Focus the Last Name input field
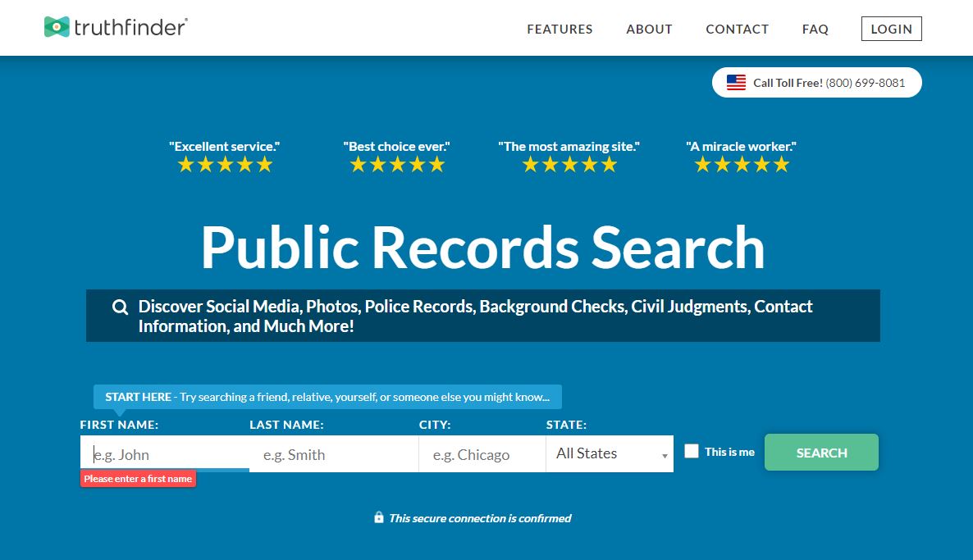The width and height of the screenshot is (973, 560). point(334,454)
